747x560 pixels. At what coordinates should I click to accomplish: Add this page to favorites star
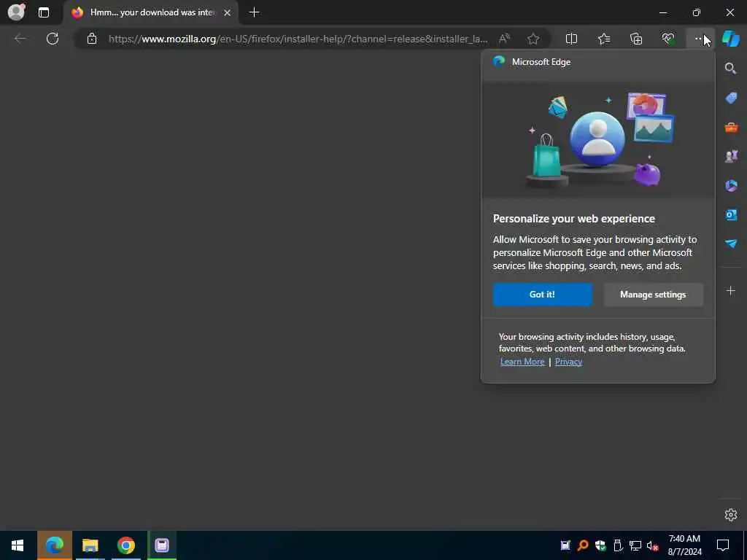coord(533,39)
